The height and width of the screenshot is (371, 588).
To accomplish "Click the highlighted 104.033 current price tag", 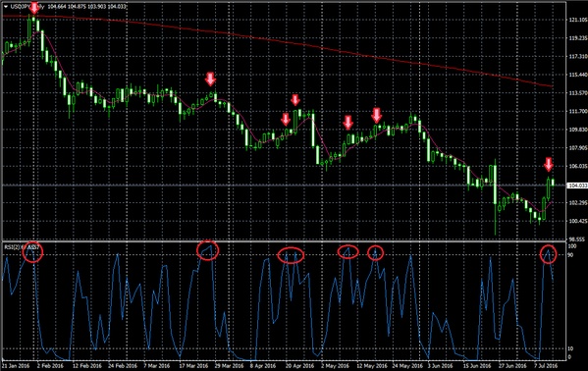I will (x=577, y=185).
